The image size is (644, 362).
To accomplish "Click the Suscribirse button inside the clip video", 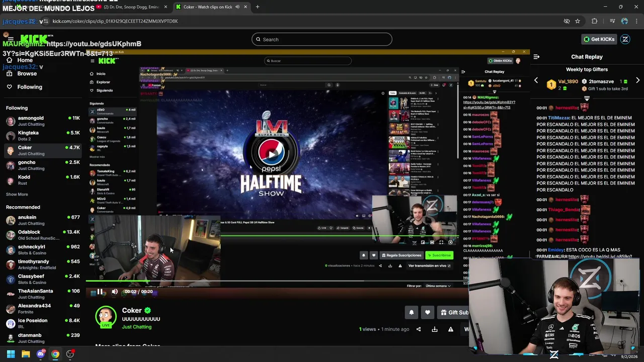I will [x=439, y=255].
